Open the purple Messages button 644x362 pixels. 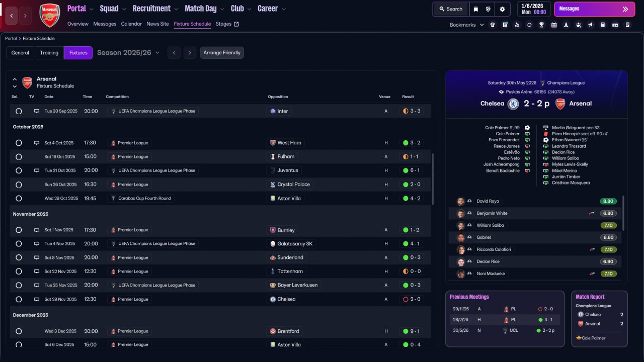[x=594, y=9]
